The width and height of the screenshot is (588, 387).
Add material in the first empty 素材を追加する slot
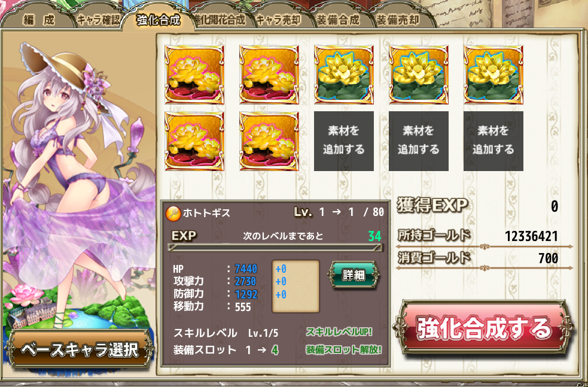coord(343,141)
